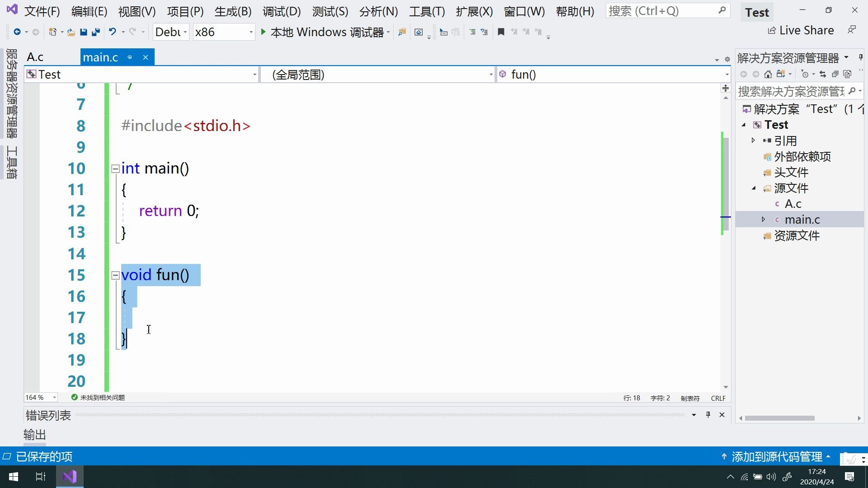Collapse the void fun() code block
This screenshot has height=488, width=868.
tap(115, 275)
